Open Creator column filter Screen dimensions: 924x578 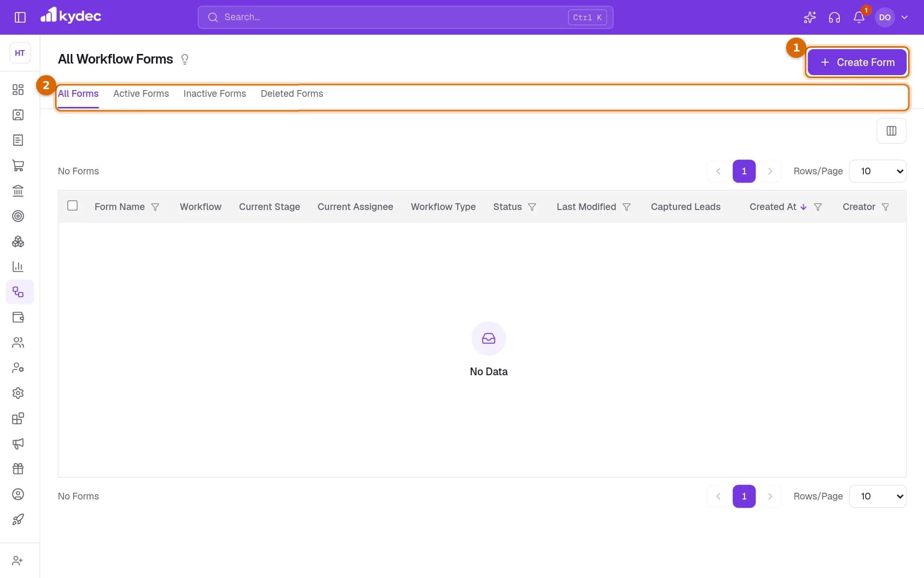point(885,207)
